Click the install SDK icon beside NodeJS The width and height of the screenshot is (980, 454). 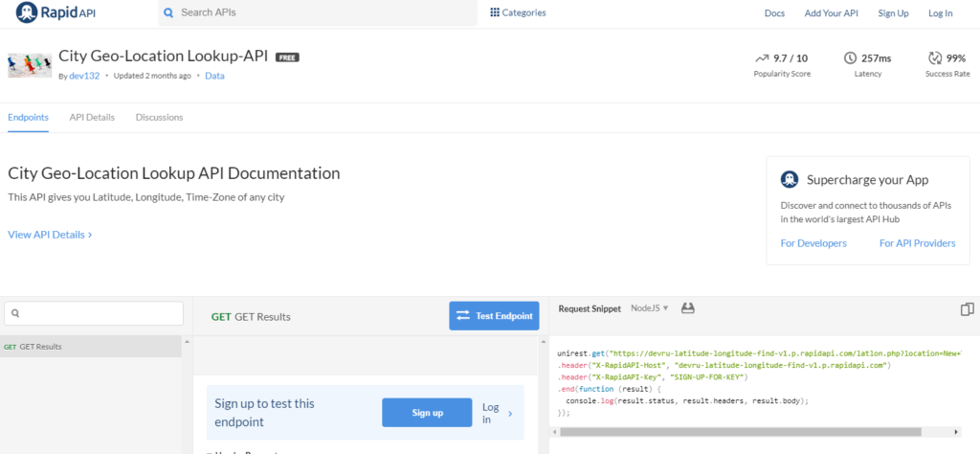click(688, 307)
